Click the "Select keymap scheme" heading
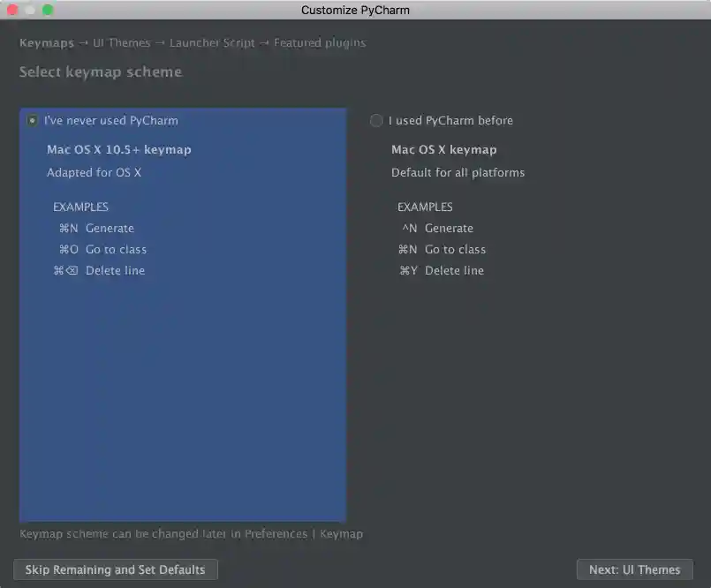The image size is (711, 588). coord(100,72)
